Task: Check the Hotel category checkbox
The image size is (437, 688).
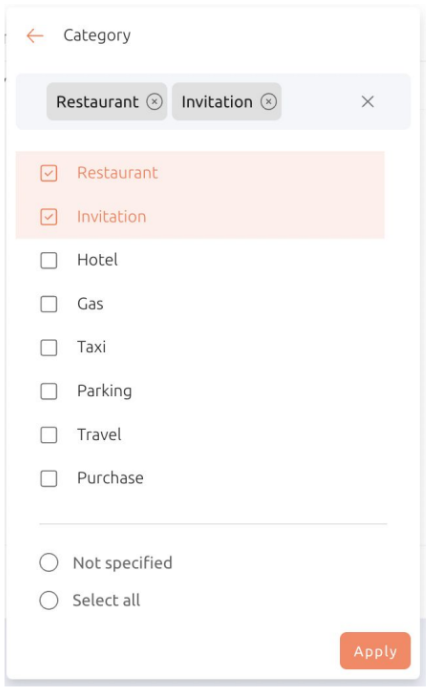Action: point(49,260)
